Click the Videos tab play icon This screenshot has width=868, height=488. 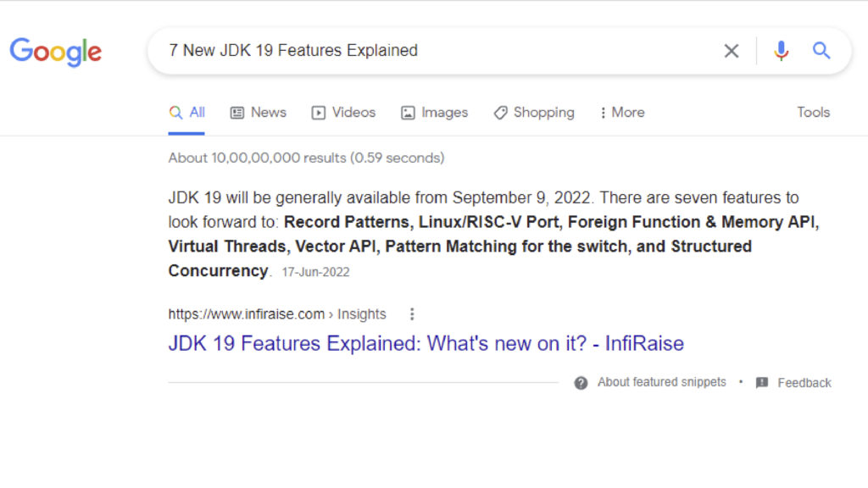[319, 113]
